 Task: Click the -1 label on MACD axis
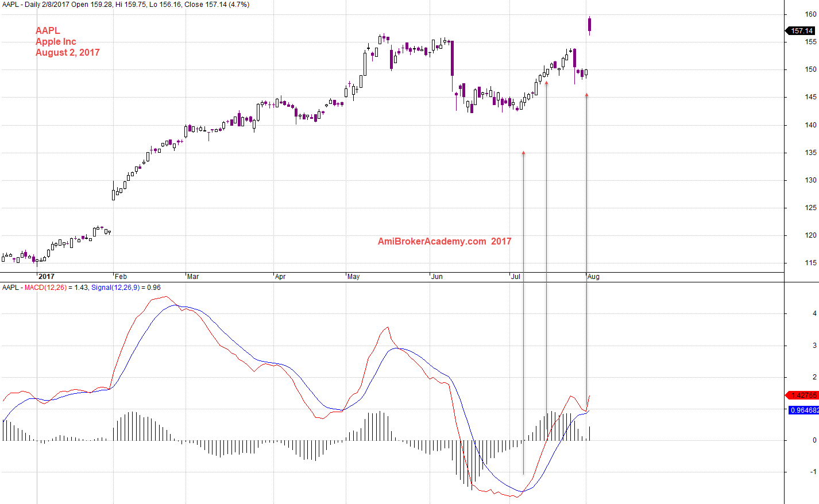tap(813, 472)
